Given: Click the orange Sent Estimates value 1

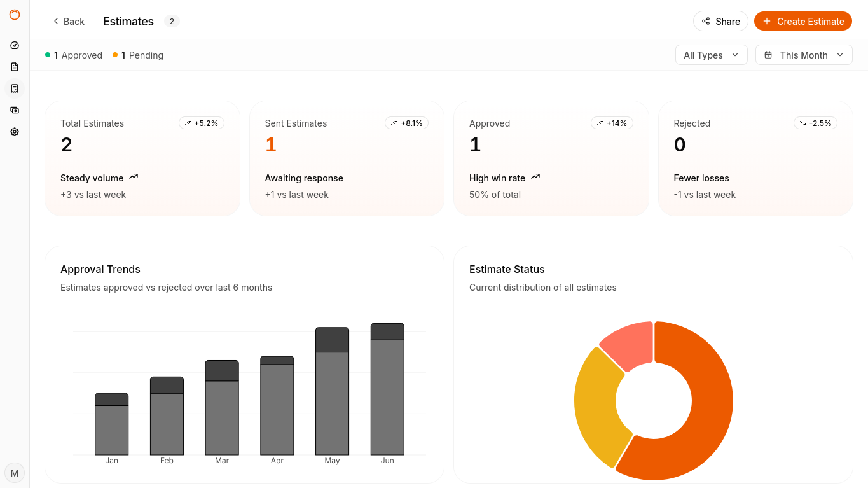Looking at the screenshot, I should 271,145.
